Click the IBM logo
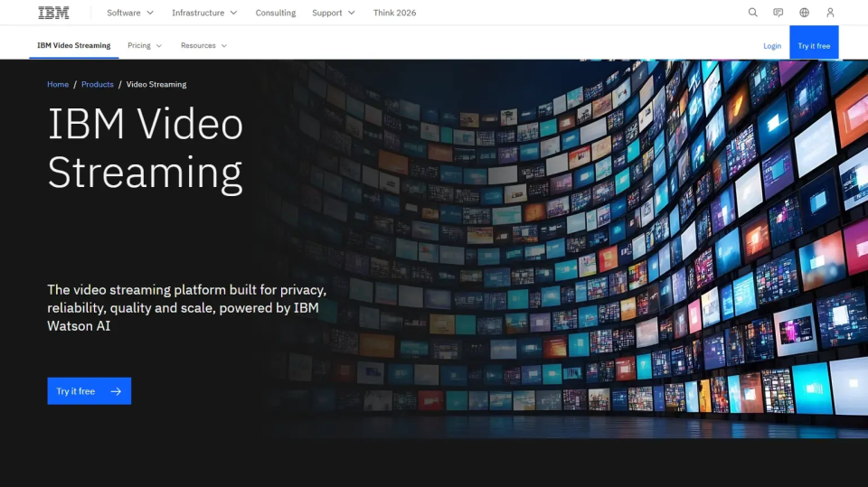 pos(53,13)
